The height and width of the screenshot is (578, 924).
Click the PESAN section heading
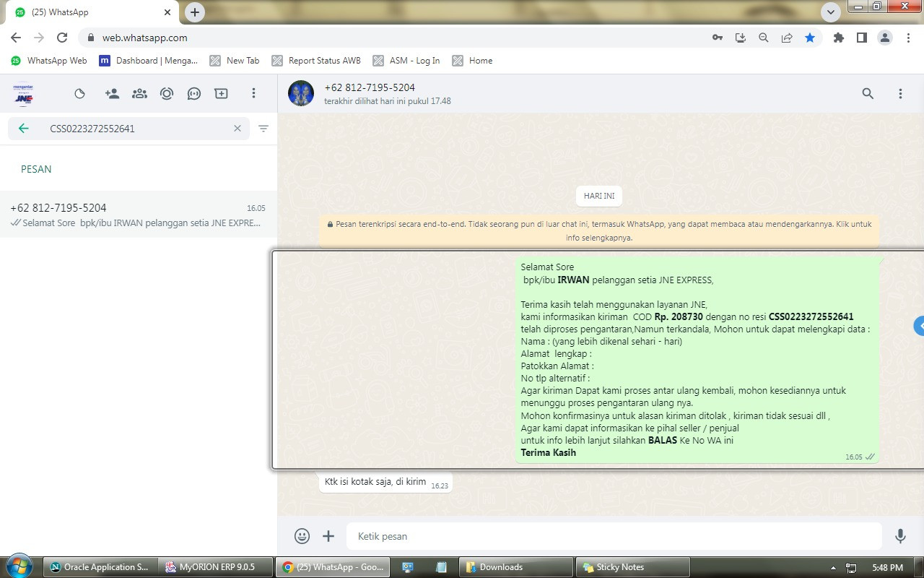pyautogui.click(x=36, y=169)
